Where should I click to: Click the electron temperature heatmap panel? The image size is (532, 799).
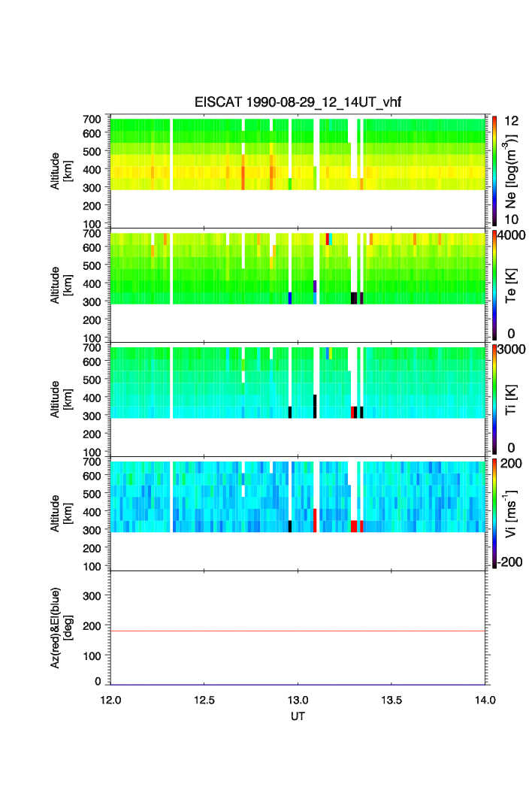click(298, 286)
